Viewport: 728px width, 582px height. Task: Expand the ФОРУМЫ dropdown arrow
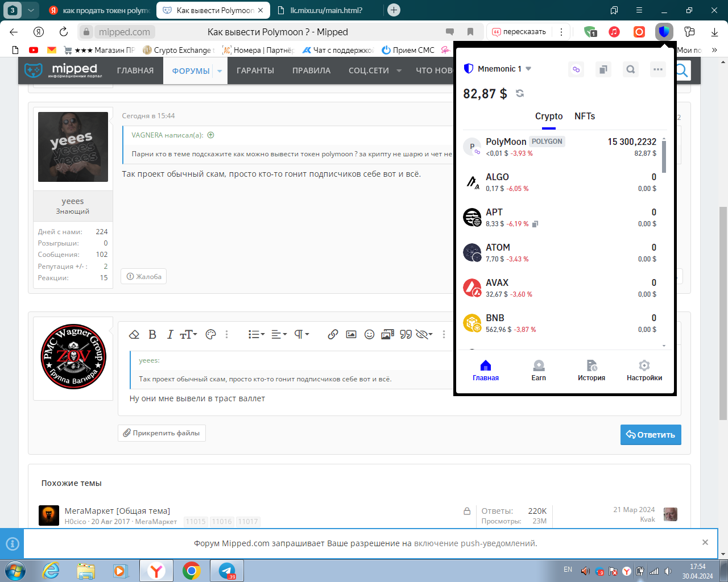[x=220, y=71]
